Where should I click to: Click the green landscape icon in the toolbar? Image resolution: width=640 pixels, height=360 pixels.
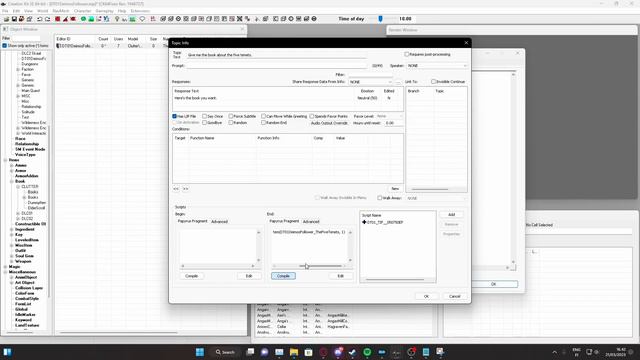(x=133, y=19)
